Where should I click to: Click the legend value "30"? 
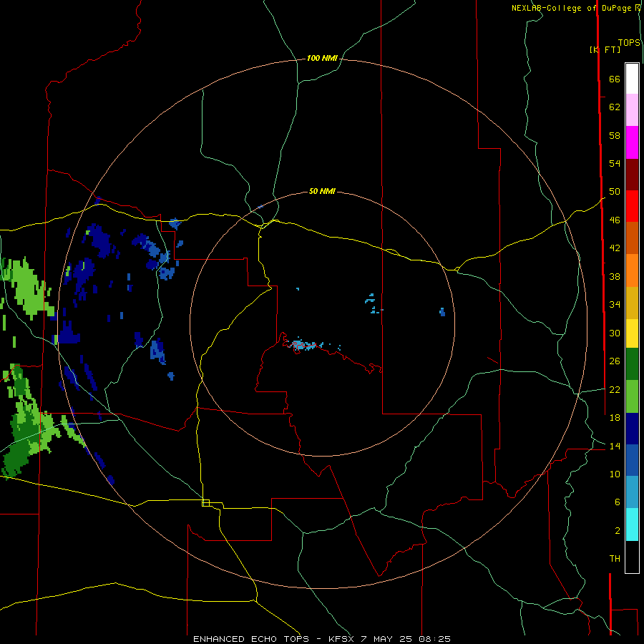(x=615, y=333)
